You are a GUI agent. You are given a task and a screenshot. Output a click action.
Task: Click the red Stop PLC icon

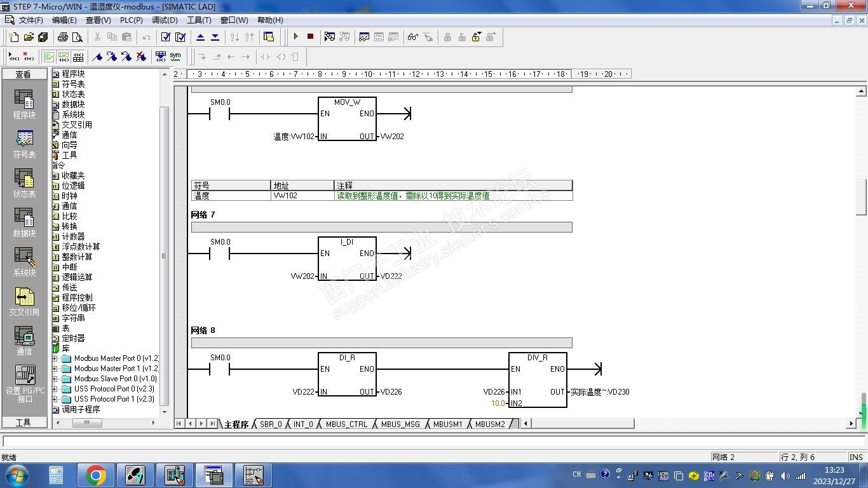click(310, 37)
